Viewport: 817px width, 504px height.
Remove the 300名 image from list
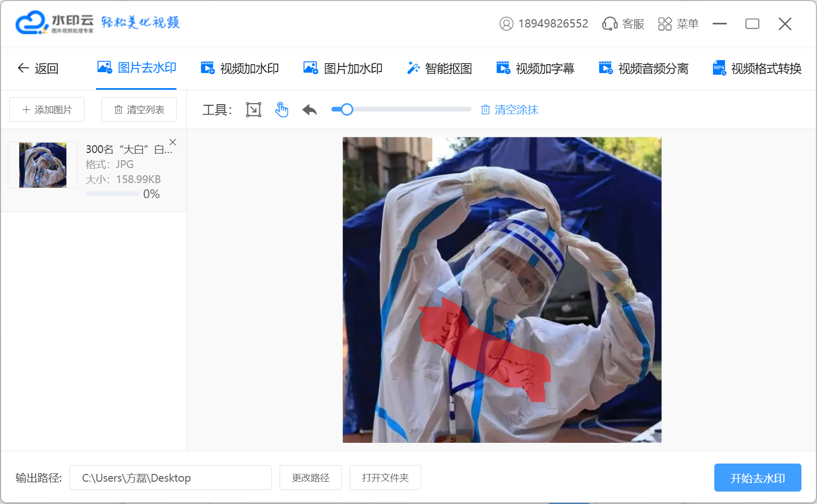pos(173,142)
